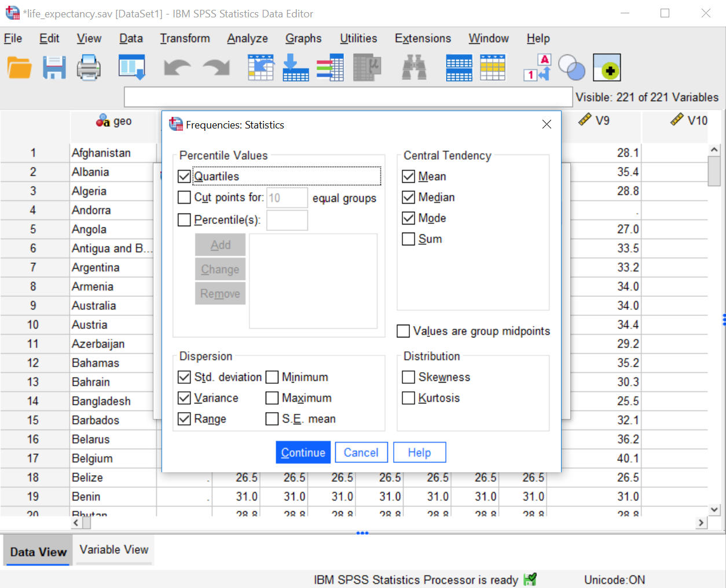
Task: Uncheck the Median checkbox
Action: pos(408,197)
